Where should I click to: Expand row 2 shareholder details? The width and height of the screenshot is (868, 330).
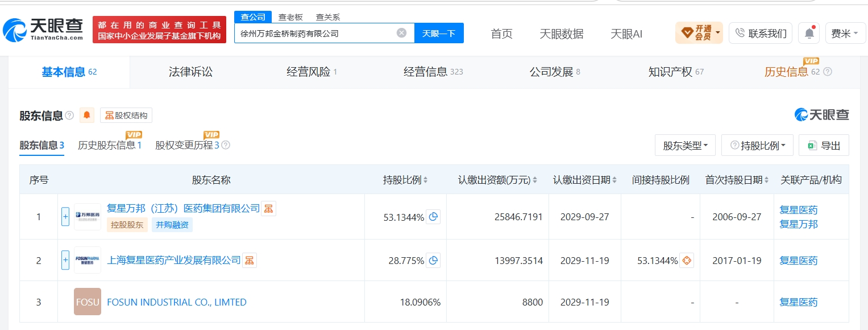[65, 261]
